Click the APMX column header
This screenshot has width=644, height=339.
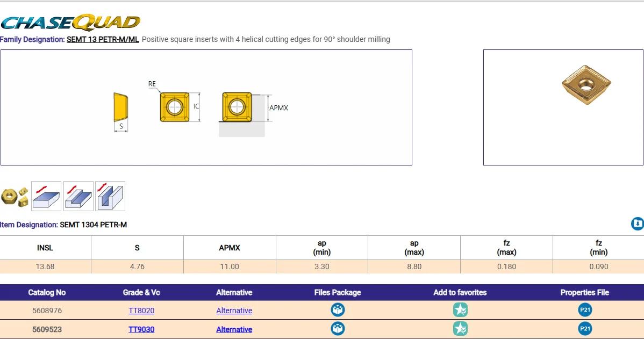pyautogui.click(x=230, y=248)
